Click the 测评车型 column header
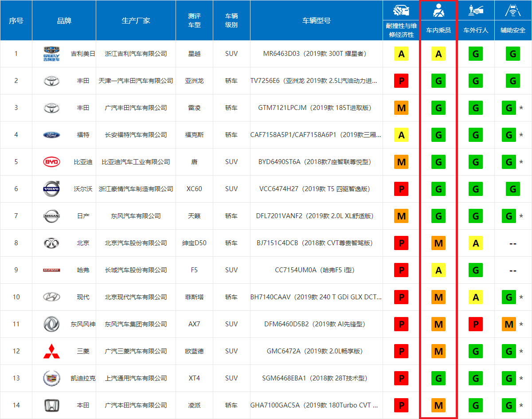The height and width of the screenshot is (419, 532). click(x=194, y=20)
